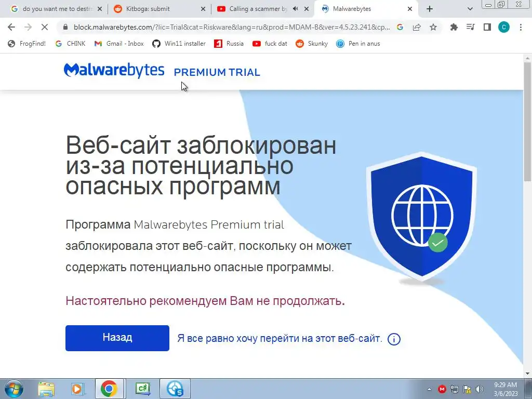Image resolution: width=532 pixels, height=399 pixels.
Task: Switch to the Calling a scammer tab
Action: [255, 9]
